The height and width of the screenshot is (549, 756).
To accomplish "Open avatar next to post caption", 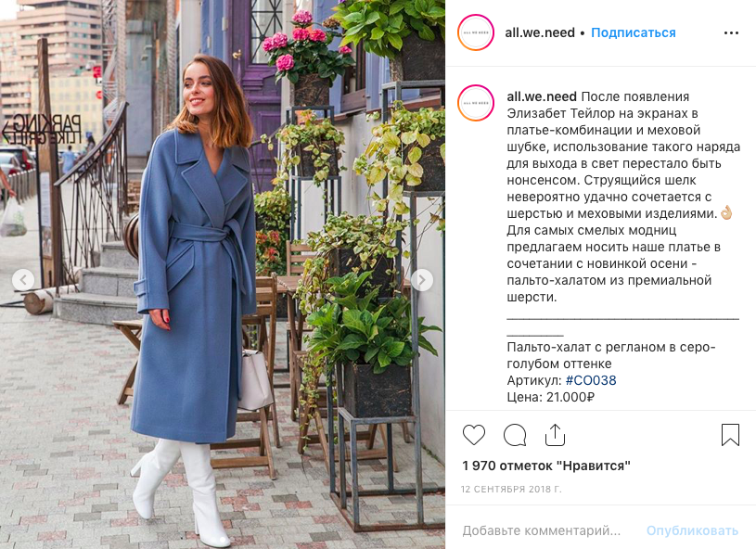I will pos(476,103).
